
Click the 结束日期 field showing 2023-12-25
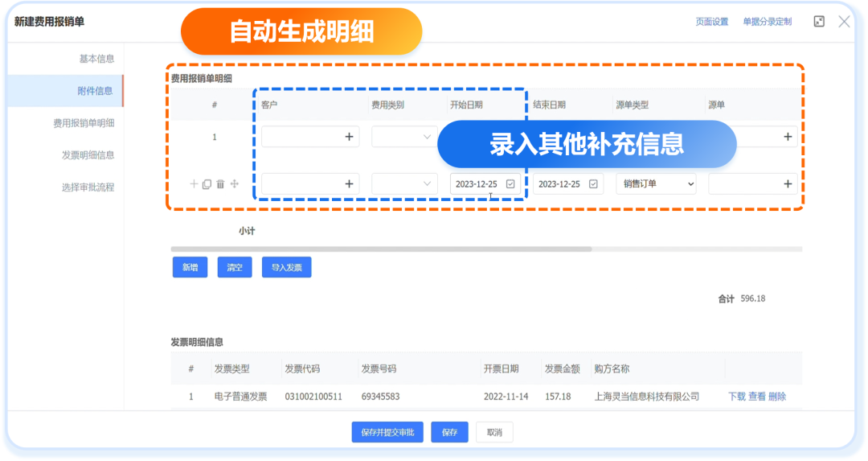tap(568, 184)
